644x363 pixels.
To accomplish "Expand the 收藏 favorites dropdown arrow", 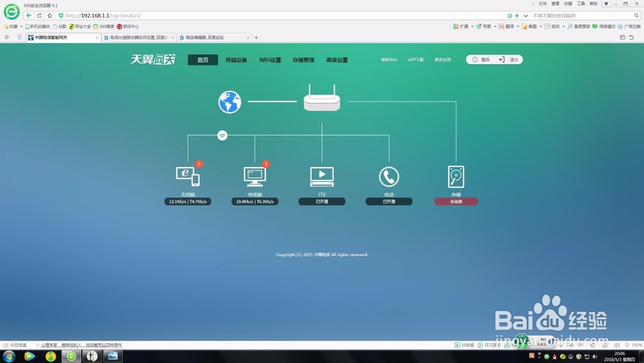I will [21, 26].
